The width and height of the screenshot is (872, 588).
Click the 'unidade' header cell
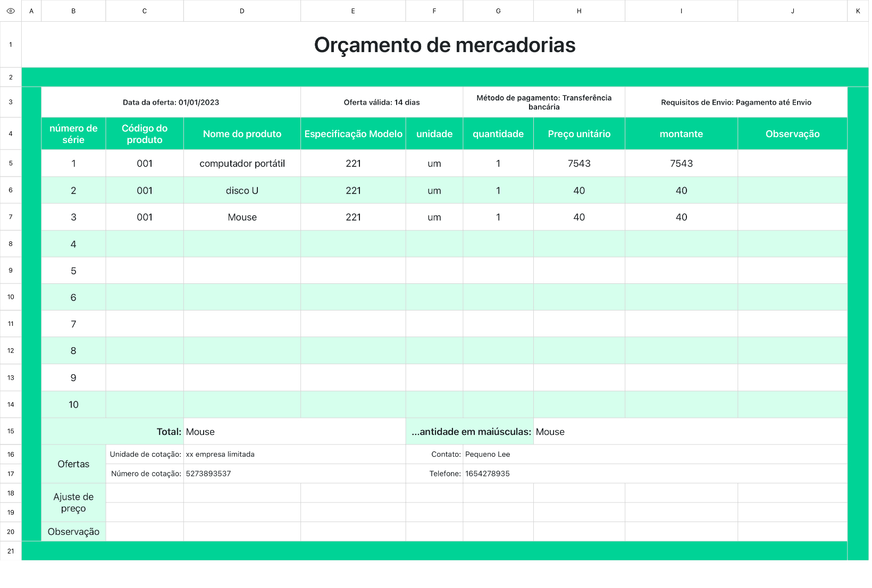pyautogui.click(x=434, y=133)
